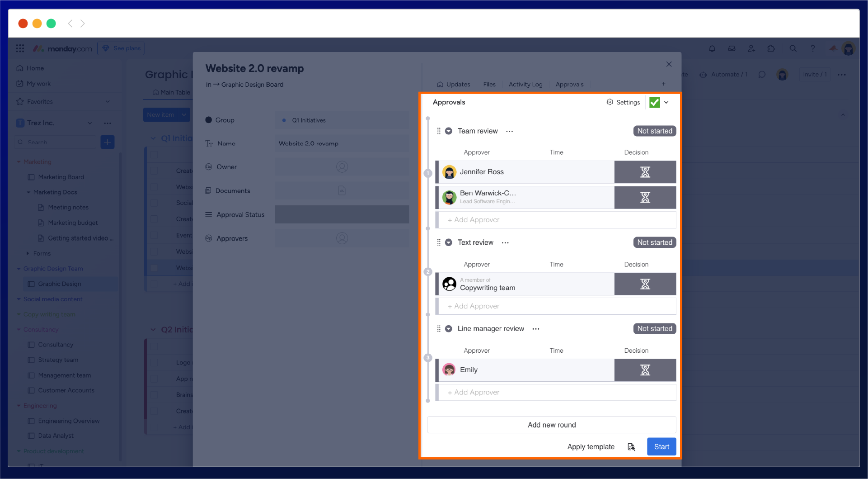Click Add new round button
868x479 pixels.
(551, 425)
